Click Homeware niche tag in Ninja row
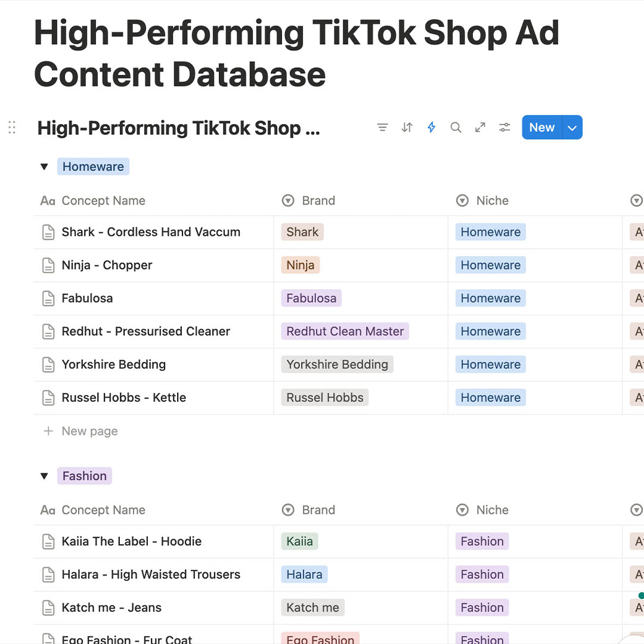This screenshot has width=644, height=644. pos(490,265)
